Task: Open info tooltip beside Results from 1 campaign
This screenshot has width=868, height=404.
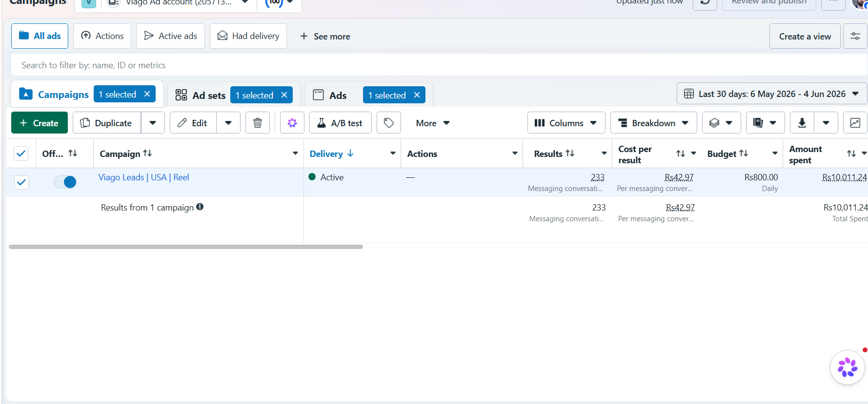Action: pyautogui.click(x=200, y=207)
